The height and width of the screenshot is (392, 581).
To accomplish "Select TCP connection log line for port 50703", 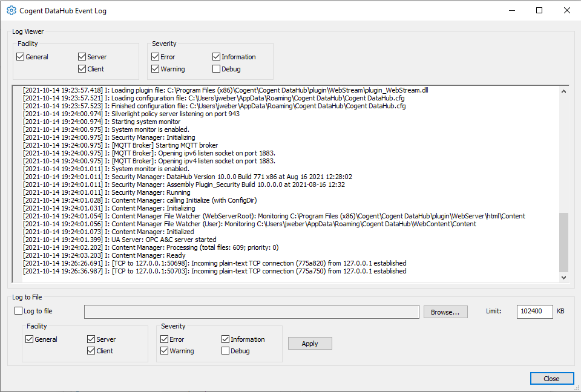I will point(215,271).
